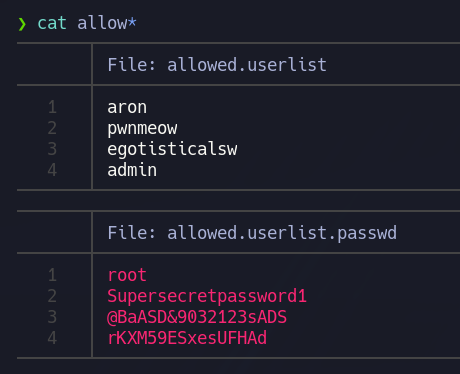Select the 'Supersecretpassword1' line
The width and height of the screenshot is (460, 374).
tap(207, 296)
